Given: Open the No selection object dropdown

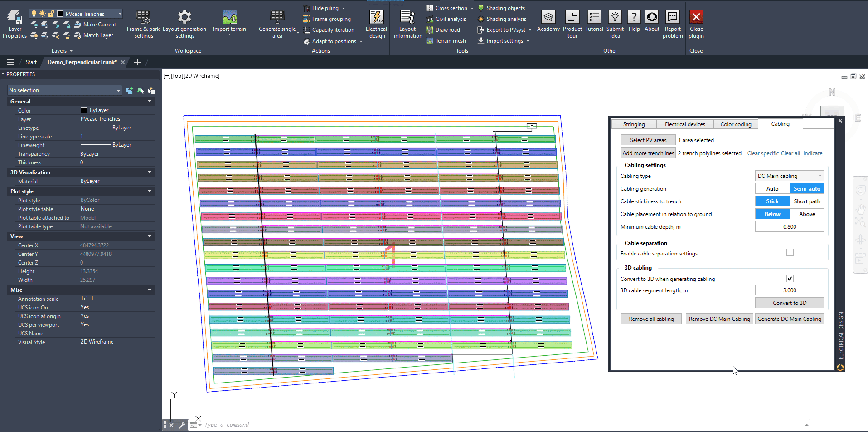Looking at the screenshot, I should (x=65, y=90).
